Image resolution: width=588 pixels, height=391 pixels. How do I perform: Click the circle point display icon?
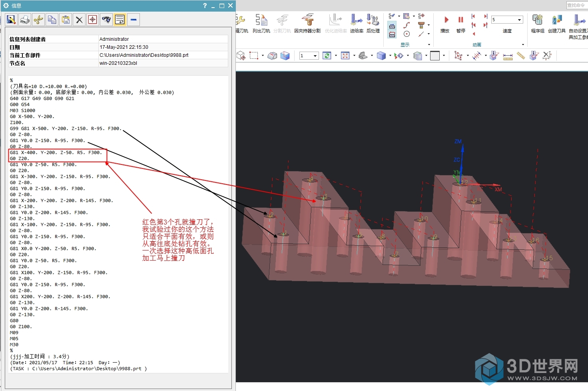click(x=407, y=34)
